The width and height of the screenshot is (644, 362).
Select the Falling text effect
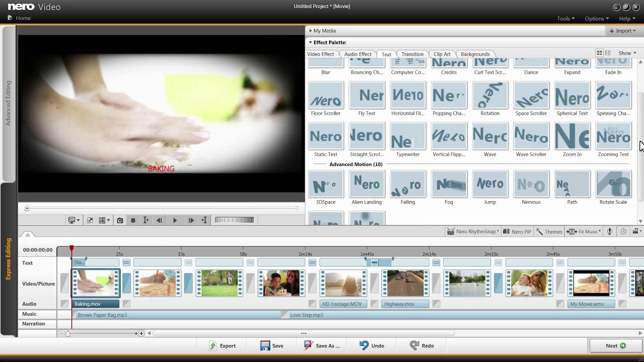[x=408, y=188]
